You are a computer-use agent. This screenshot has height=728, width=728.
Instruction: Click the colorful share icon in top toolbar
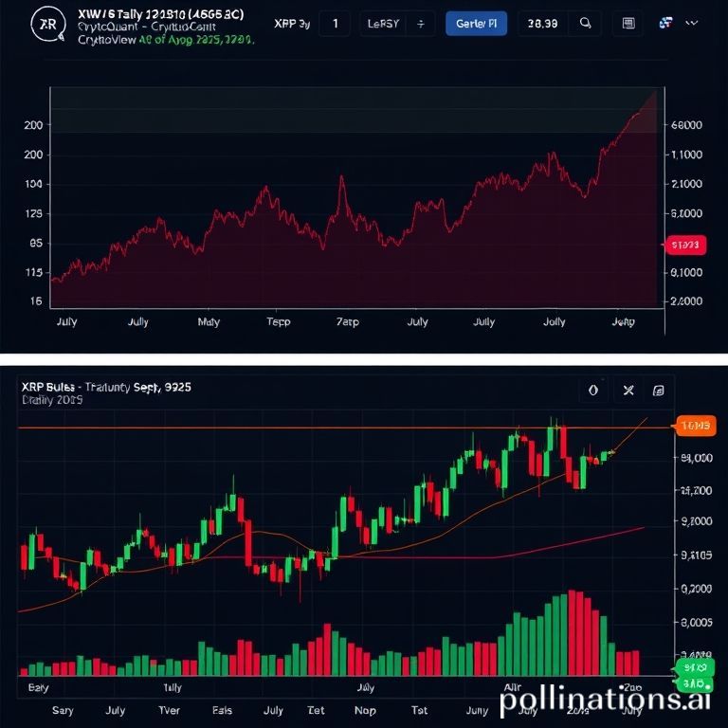coord(665,23)
